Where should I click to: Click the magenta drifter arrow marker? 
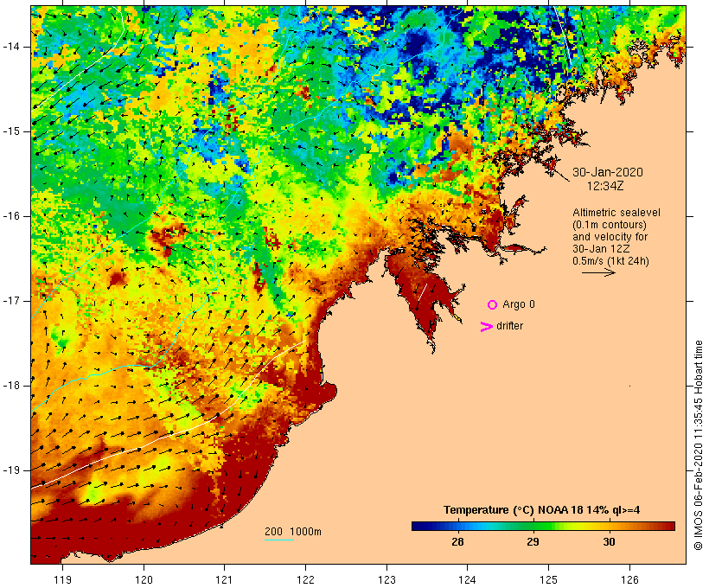click(486, 327)
